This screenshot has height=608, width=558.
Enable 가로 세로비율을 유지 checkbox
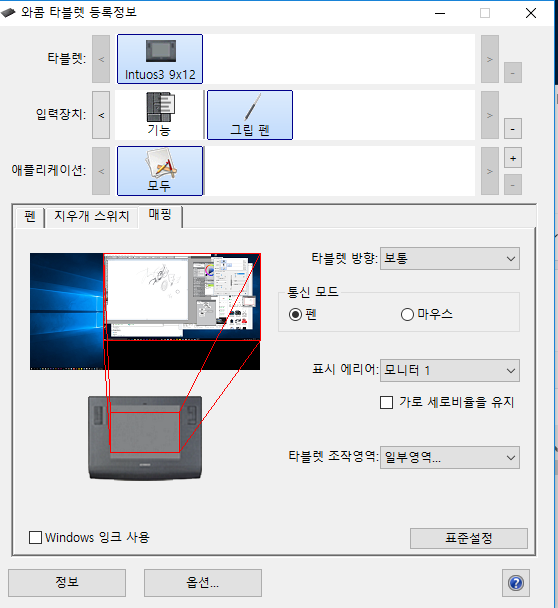(x=387, y=402)
